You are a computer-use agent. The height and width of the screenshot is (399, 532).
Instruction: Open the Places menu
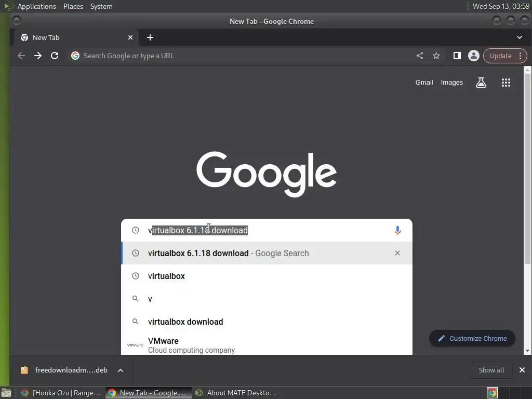coord(73,6)
